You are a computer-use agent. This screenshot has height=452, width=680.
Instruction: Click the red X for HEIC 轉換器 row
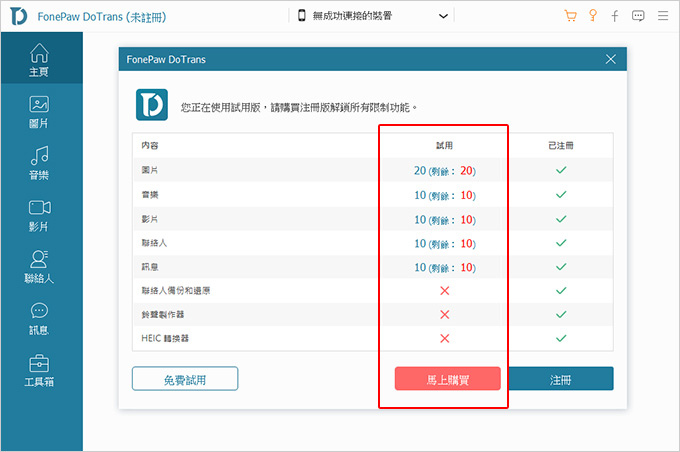tap(445, 338)
